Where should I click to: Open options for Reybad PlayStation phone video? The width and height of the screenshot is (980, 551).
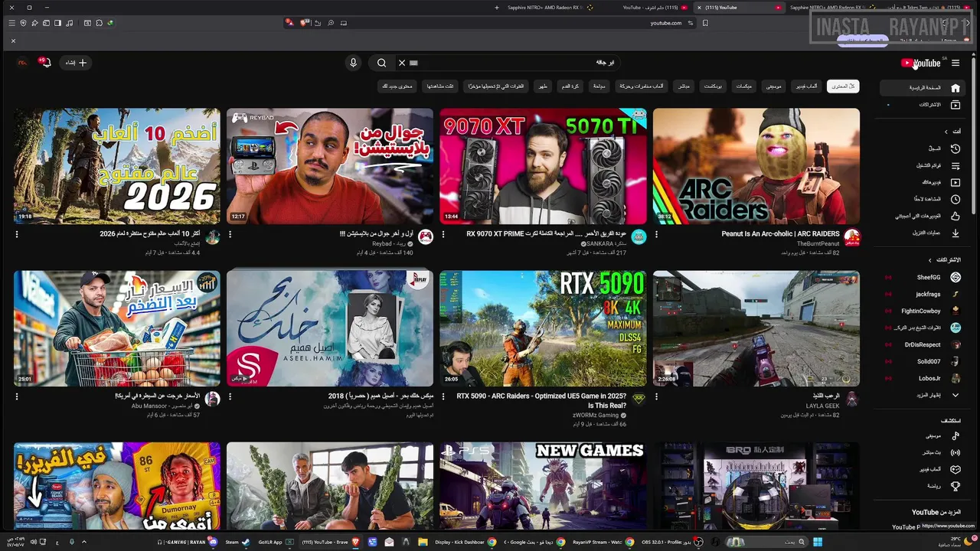[230, 235]
